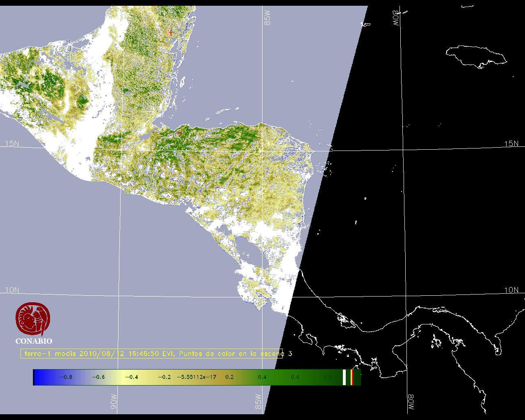Select the -0.4 value on the color scale
The width and height of the screenshot is (525, 420).
131,377
